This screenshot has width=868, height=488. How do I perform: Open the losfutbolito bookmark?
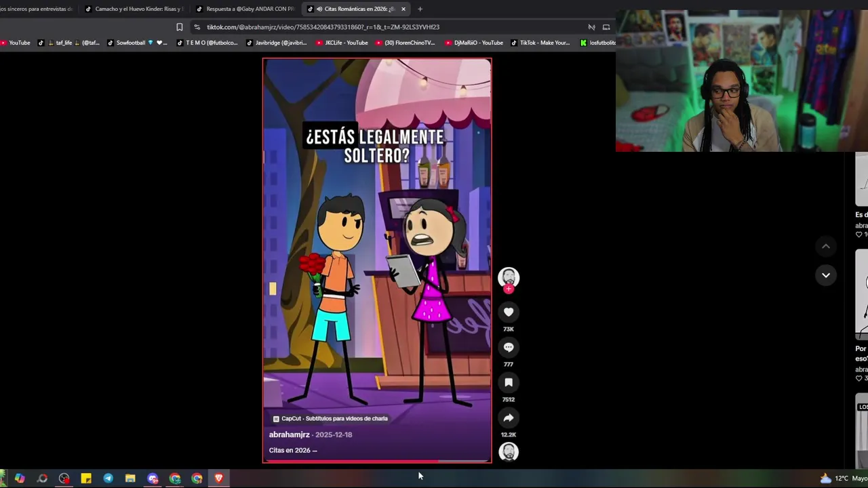click(598, 43)
